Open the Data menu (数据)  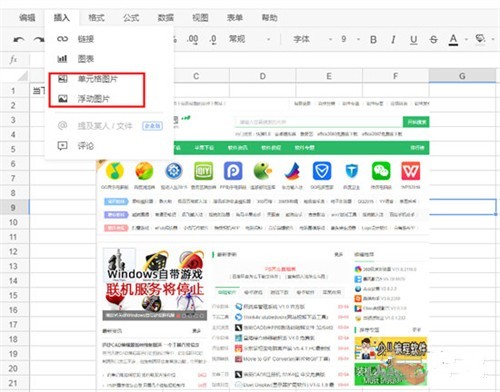[166, 18]
